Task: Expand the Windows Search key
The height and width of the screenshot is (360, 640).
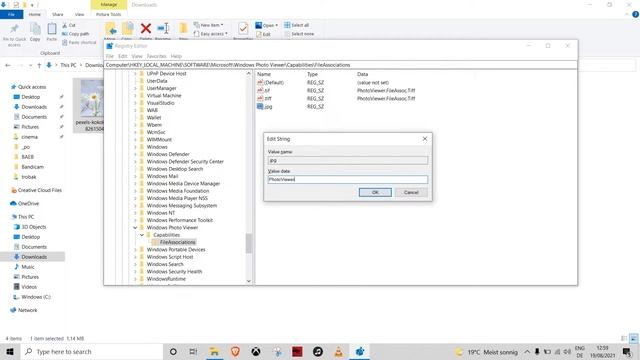Action: pos(135,264)
